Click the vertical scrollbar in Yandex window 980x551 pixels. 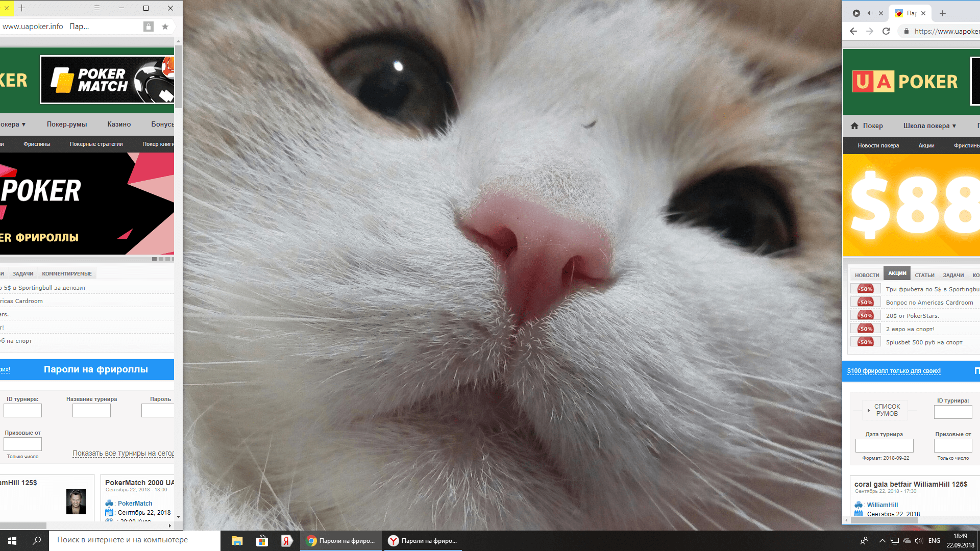(x=178, y=281)
